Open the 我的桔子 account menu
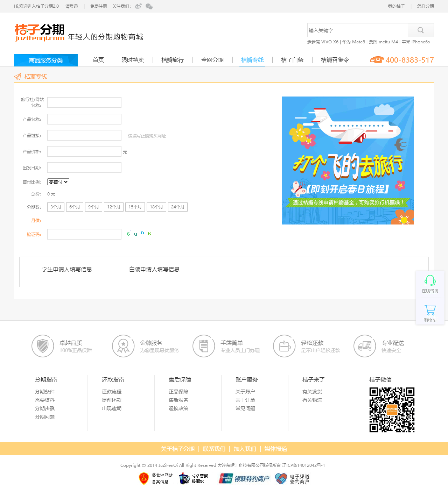The image size is (448, 492). [396, 6]
